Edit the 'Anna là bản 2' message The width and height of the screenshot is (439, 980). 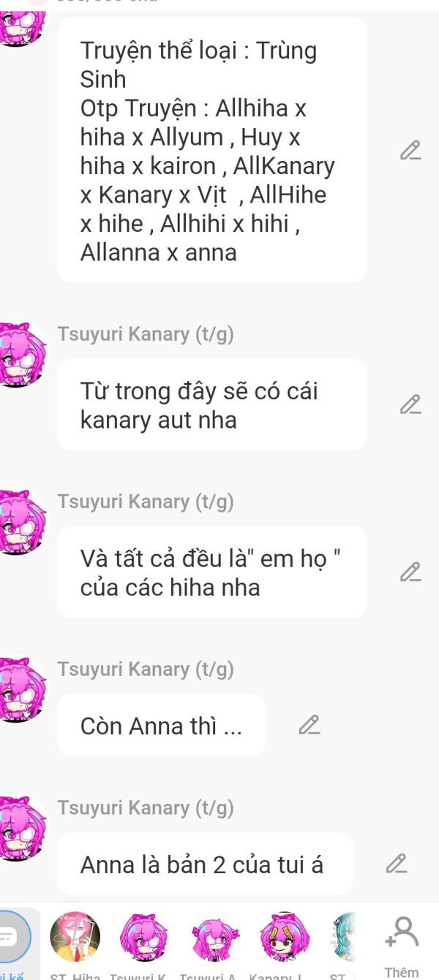click(x=396, y=864)
